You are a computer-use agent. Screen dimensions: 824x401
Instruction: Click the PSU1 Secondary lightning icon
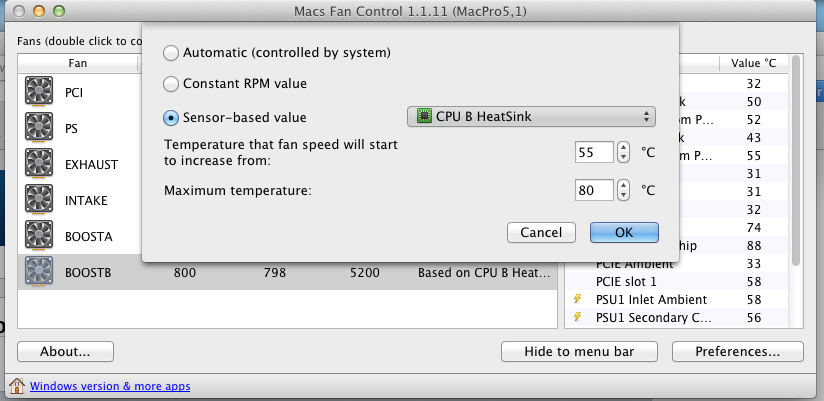pos(578,317)
